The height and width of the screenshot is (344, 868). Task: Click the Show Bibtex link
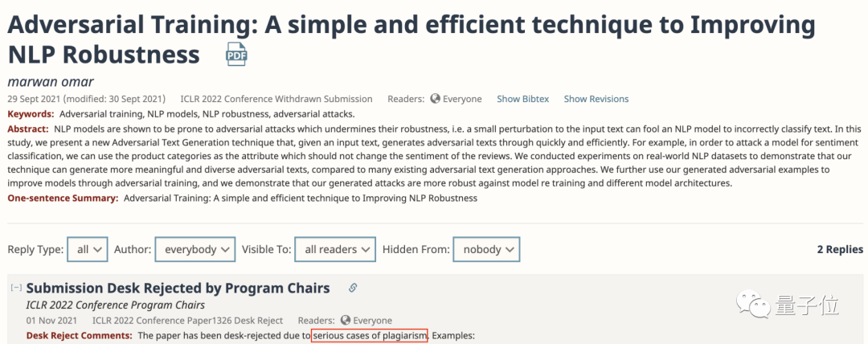point(522,99)
